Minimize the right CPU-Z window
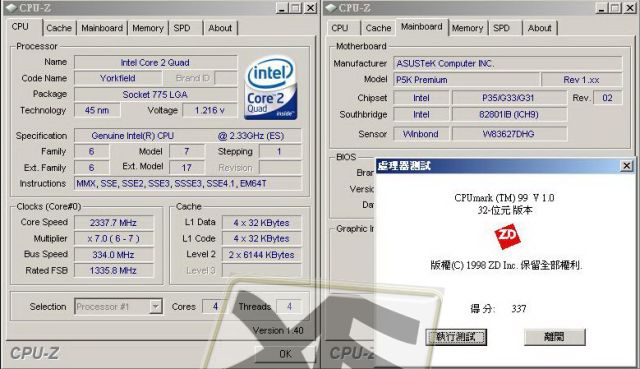Viewport: 640px width, 369px height. [601, 8]
